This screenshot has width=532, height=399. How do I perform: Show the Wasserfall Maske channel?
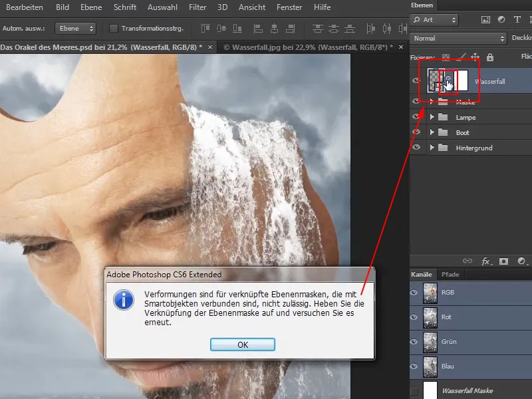pos(414,391)
